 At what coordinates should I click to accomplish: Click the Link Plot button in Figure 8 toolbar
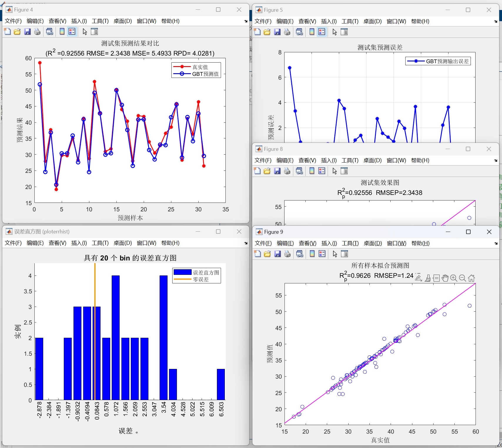click(300, 171)
